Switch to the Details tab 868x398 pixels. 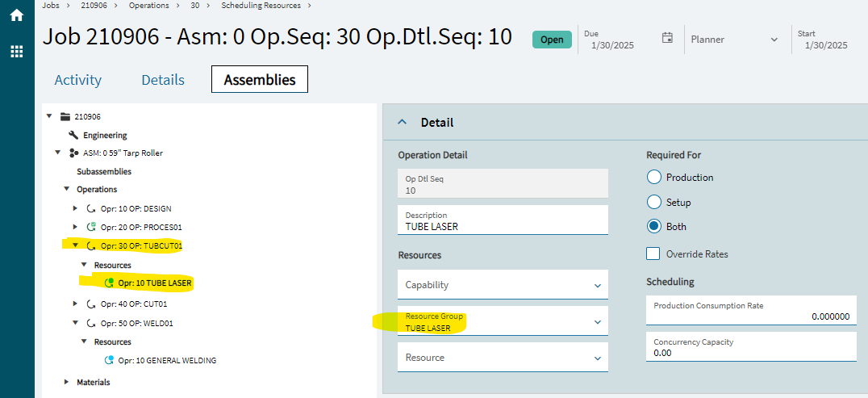pos(163,80)
